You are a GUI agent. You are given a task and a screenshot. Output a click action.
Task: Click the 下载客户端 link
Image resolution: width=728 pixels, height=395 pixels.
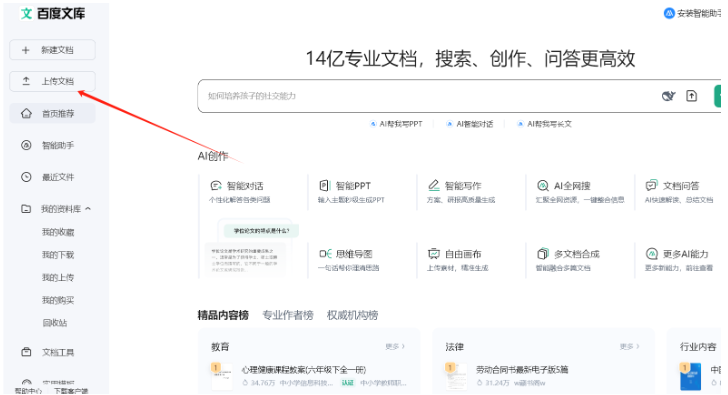tap(71, 391)
